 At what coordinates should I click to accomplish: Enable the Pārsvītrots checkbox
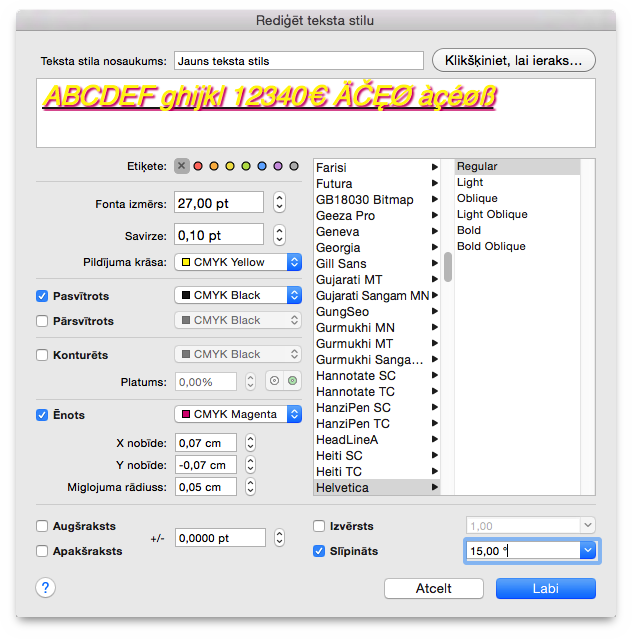[42, 321]
